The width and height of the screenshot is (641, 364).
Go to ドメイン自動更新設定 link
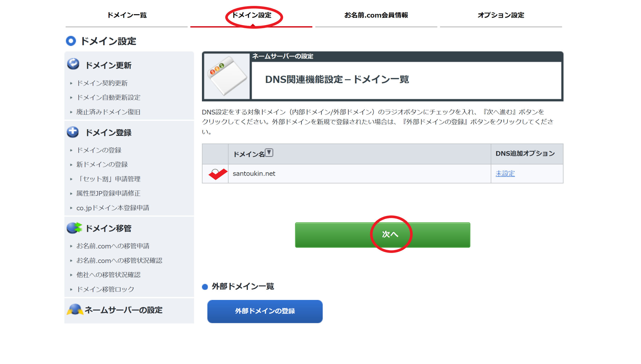tap(108, 97)
